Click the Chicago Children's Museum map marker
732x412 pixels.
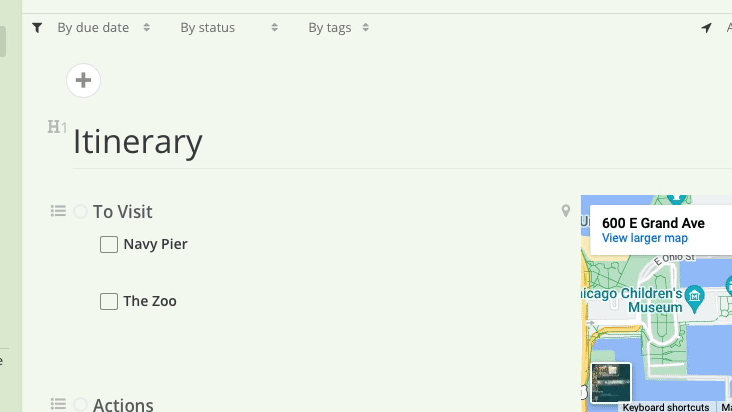pyautogui.click(x=695, y=299)
